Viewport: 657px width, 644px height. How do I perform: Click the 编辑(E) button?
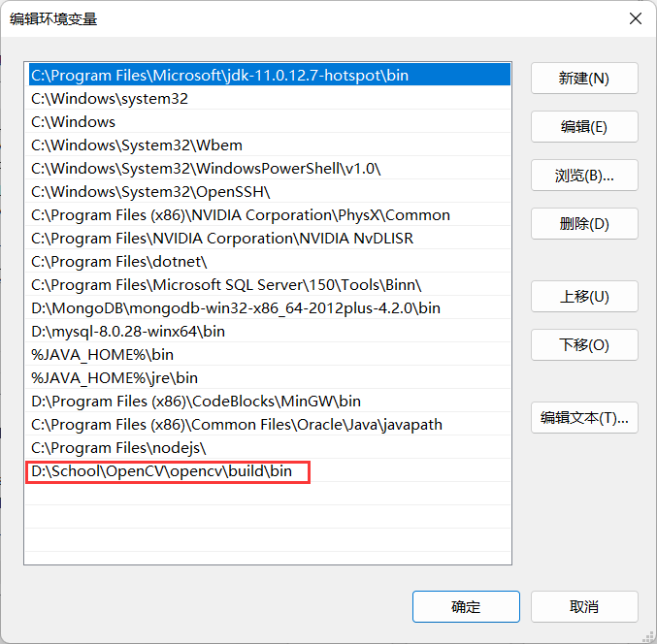point(584,127)
